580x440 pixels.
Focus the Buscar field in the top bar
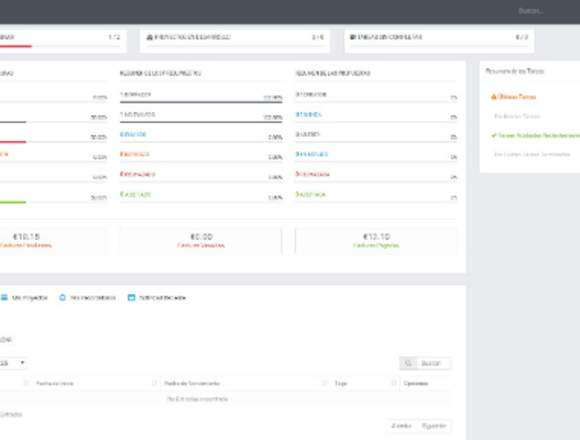click(x=530, y=11)
